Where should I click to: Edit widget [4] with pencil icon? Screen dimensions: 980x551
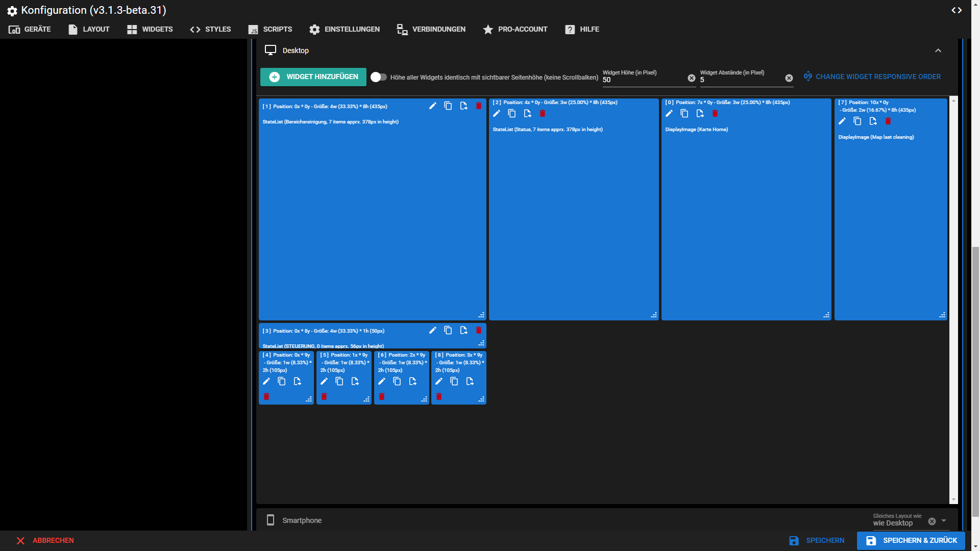coord(266,382)
